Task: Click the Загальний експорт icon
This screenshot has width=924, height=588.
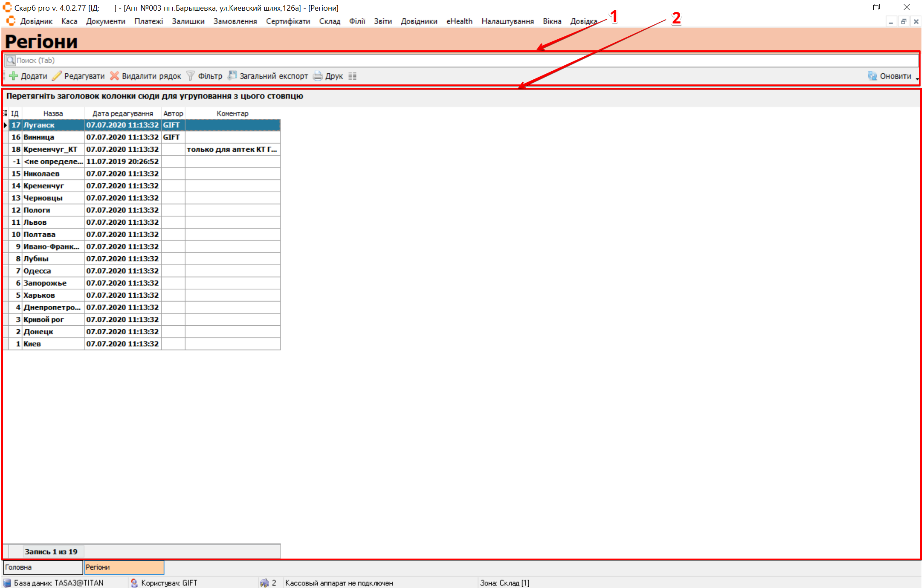Action: point(232,75)
